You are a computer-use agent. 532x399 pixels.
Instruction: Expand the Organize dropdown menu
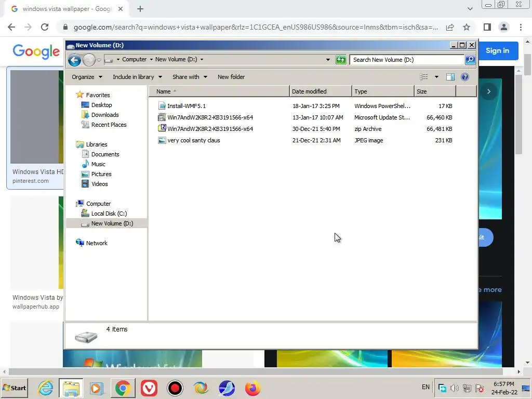coord(87,77)
